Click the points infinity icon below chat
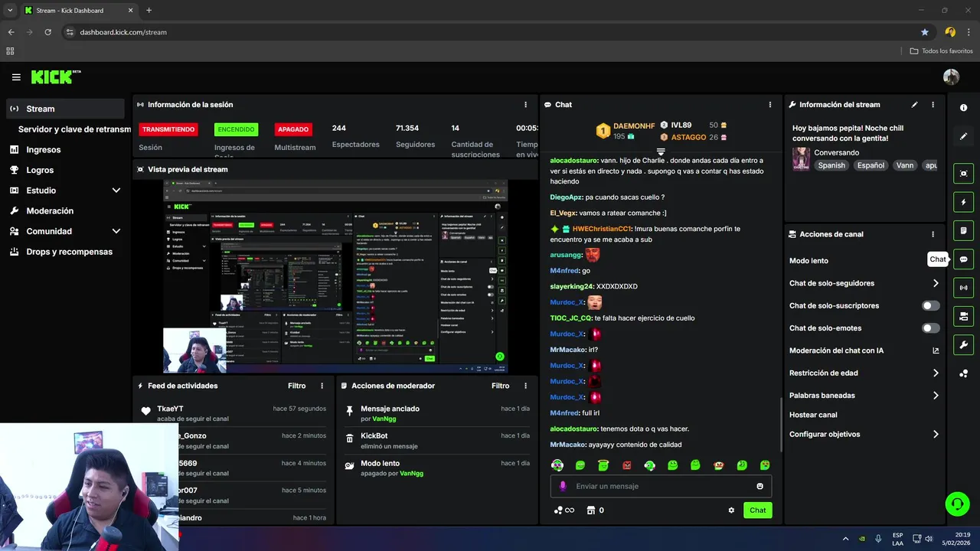The height and width of the screenshot is (551, 980). (563, 510)
